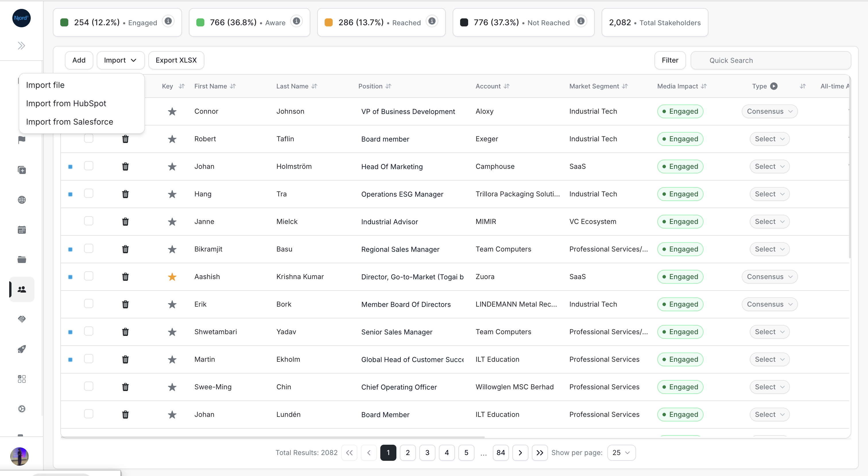868x476 pixels.
Task: Show info for Aware stat card
Action: click(297, 21)
